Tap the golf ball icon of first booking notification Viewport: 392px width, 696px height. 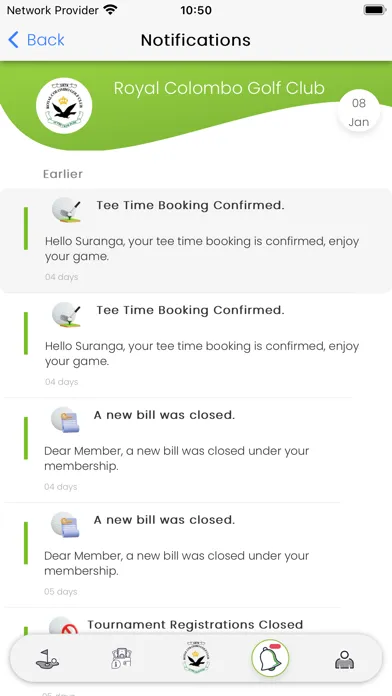click(66, 210)
